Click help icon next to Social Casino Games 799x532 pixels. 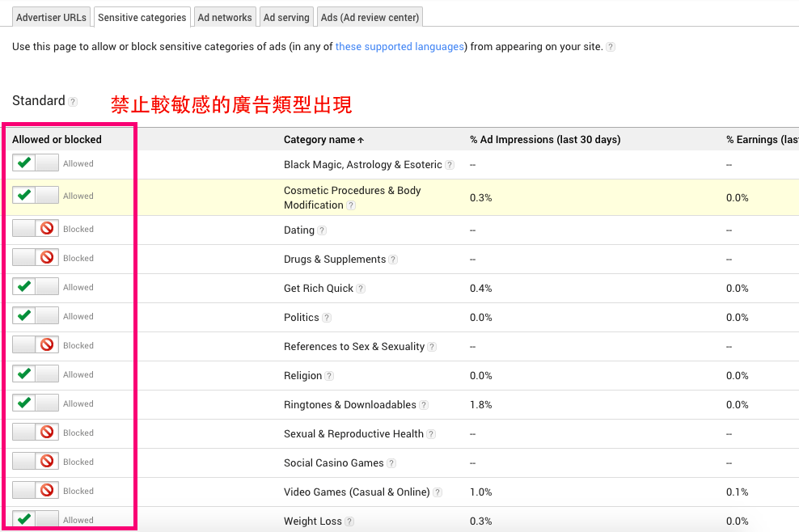pos(391,463)
